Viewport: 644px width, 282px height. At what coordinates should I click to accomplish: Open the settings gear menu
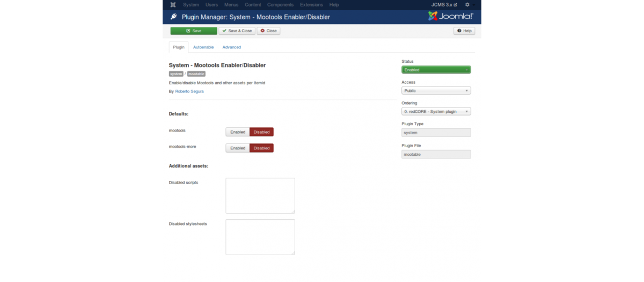tap(467, 5)
